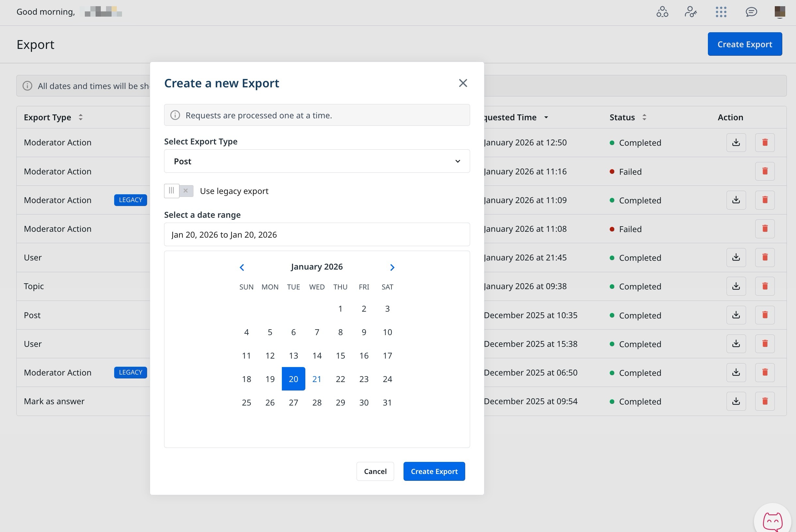Download the Topic export from January 2026 at 09:38
The image size is (796, 532).
pyautogui.click(x=736, y=286)
